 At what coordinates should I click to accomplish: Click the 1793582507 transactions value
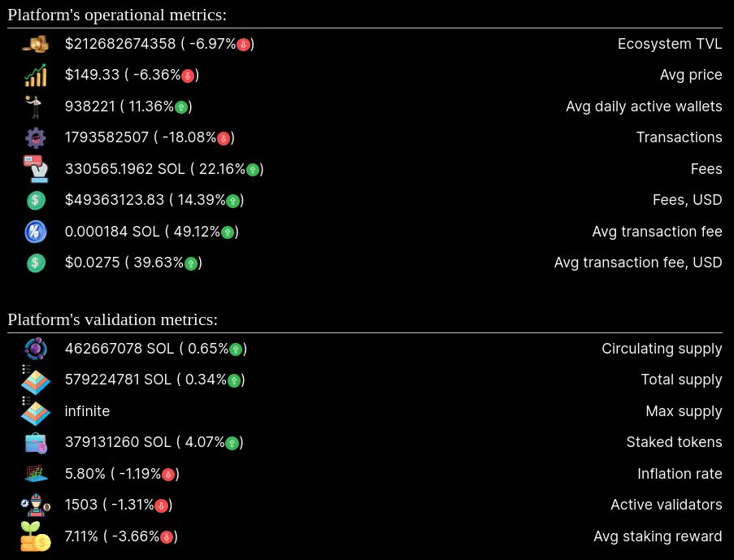coord(106,137)
